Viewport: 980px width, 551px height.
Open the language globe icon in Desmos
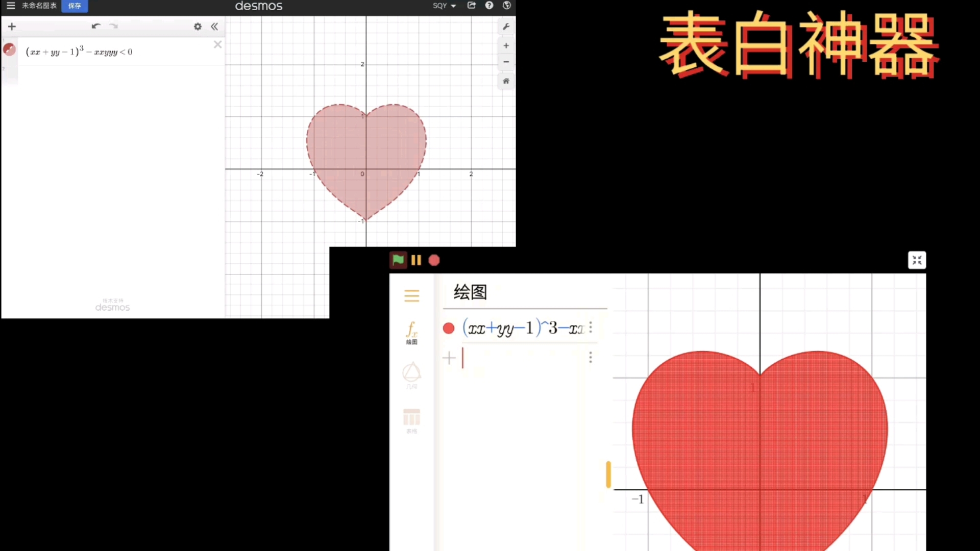point(506,6)
